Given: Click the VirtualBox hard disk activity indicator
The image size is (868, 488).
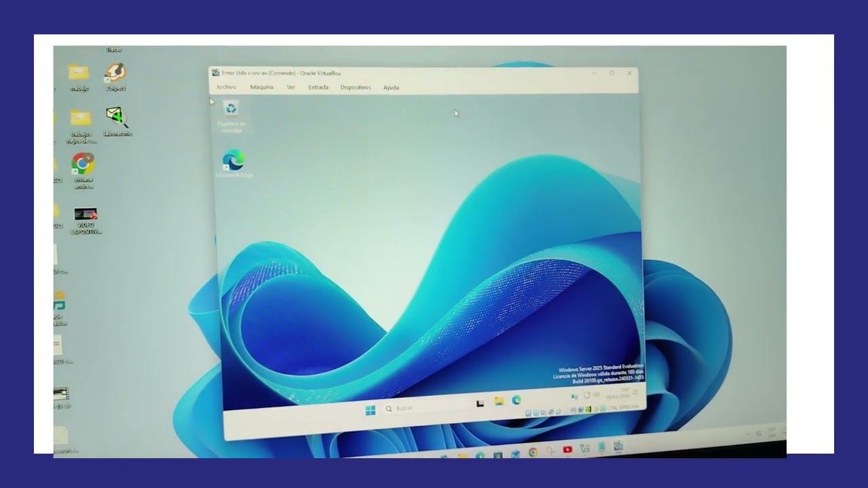Looking at the screenshot, I should [528, 413].
